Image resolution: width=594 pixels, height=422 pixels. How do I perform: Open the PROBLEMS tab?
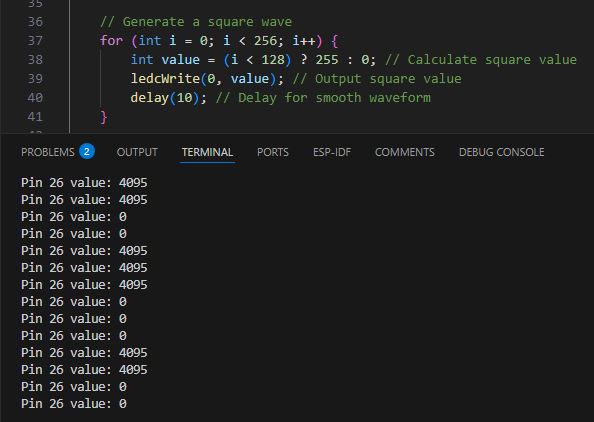point(48,152)
